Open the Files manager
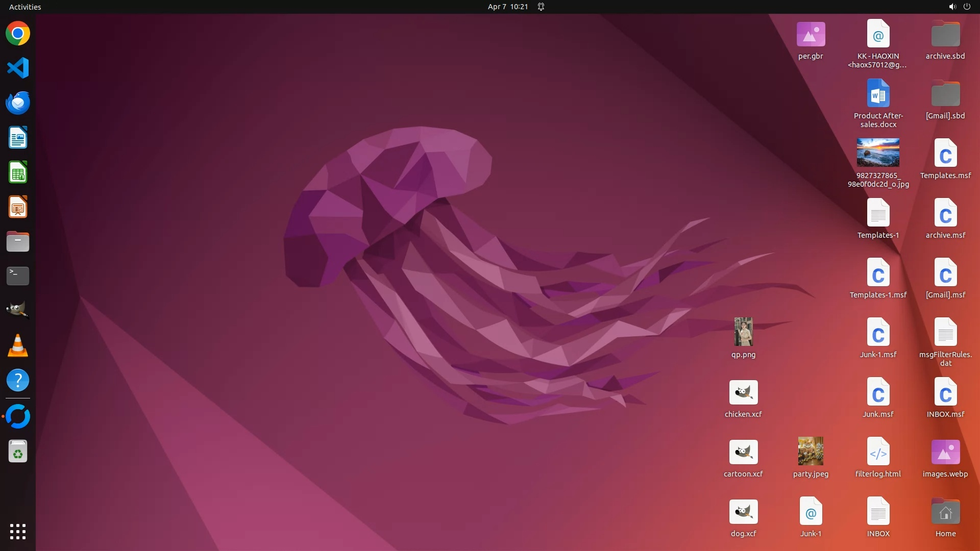The width and height of the screenshot is (980, 551). 18,241
